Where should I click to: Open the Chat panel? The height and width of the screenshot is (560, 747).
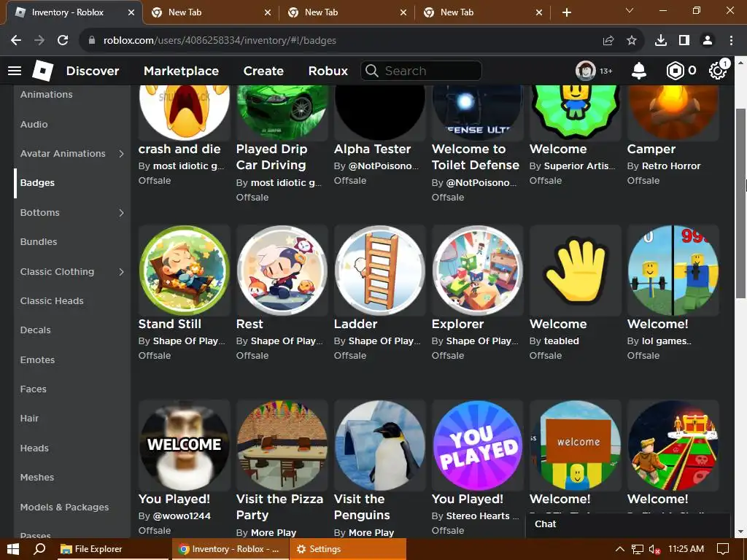628,524
